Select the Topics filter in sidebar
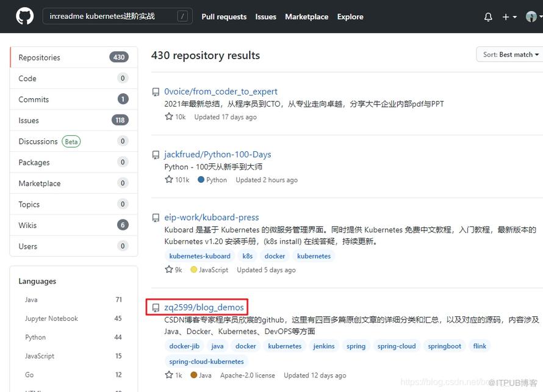The height and width of the screenshot is (392, 543). [74, 204]
